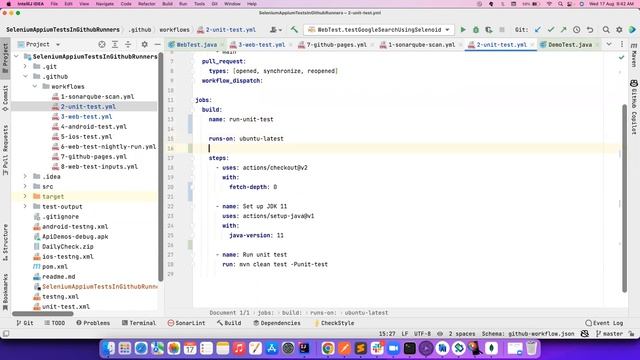The width and height of the screenshot is (640, 360).
Task: Click the editor vertical scrollbar
Action: (624, 198)
